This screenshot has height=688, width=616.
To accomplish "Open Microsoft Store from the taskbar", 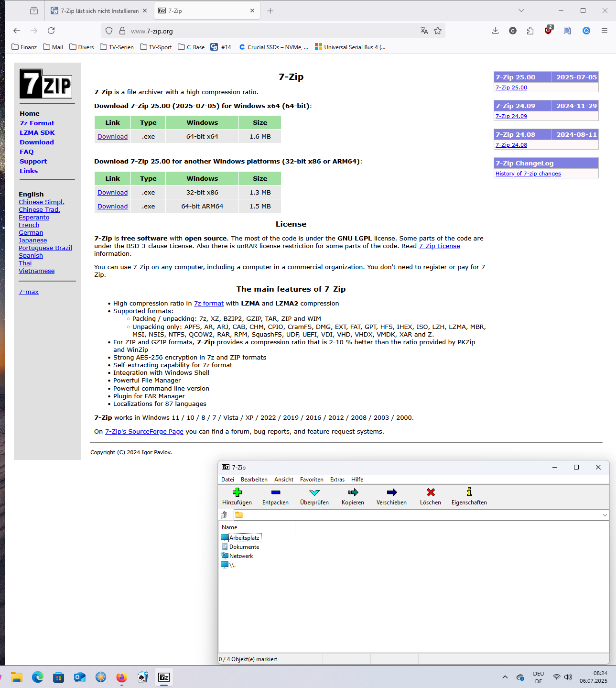I will pyautogui.click(x=58, y=677).
